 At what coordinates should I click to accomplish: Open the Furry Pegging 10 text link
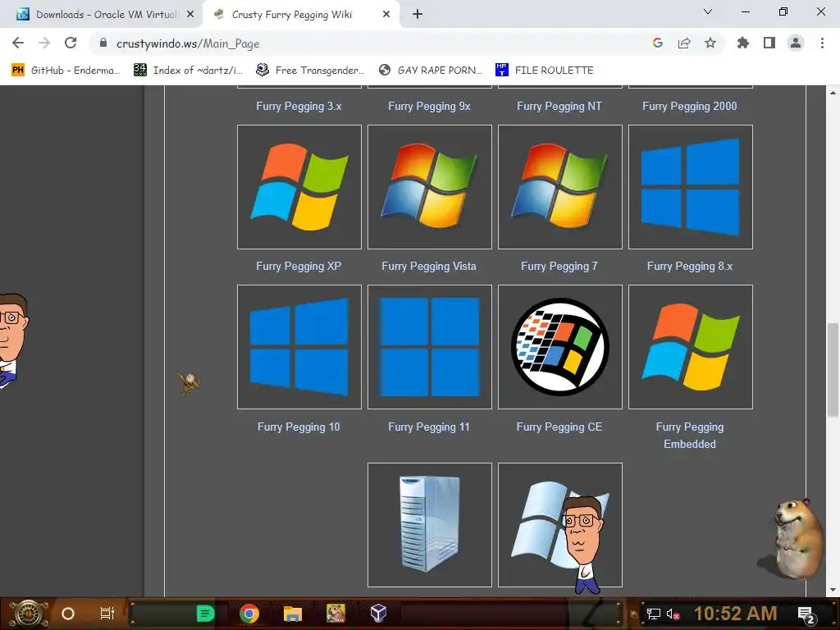point(299,427)
